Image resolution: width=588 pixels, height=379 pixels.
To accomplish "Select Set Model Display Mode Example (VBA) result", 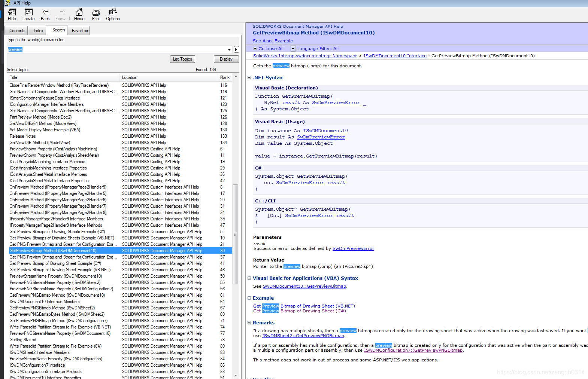I will point(120,130).
